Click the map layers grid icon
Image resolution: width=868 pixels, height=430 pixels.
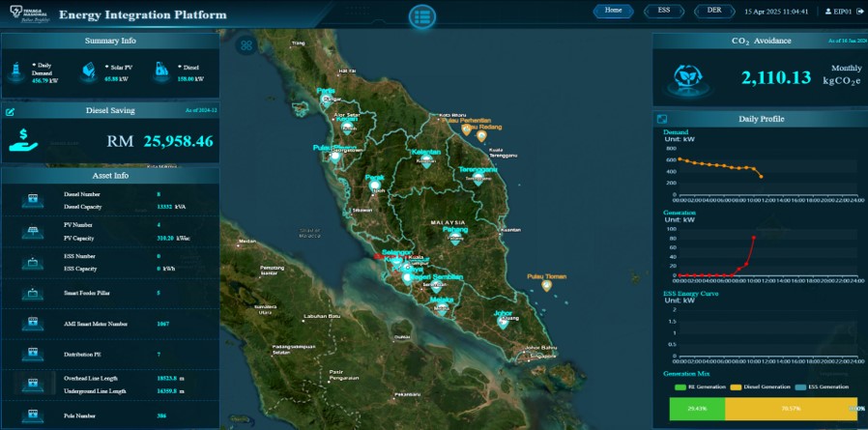coord(246,44)
